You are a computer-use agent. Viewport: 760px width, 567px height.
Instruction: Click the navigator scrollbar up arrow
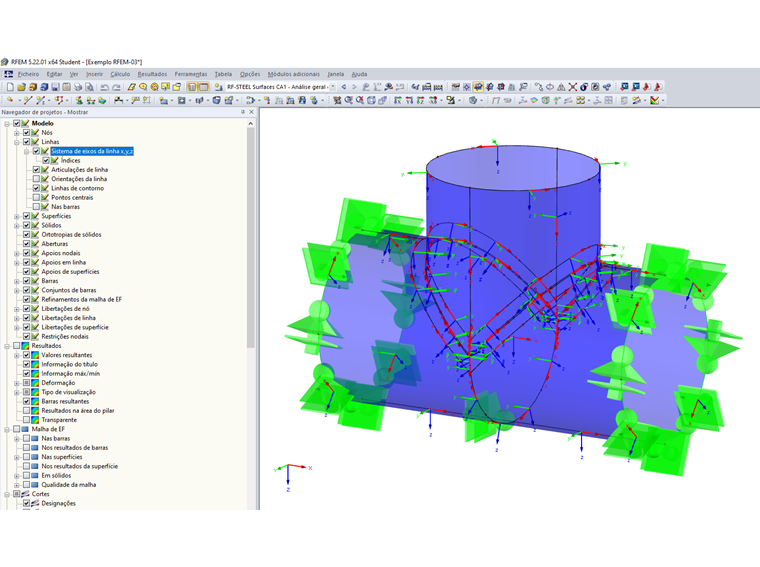coord(251,124)
